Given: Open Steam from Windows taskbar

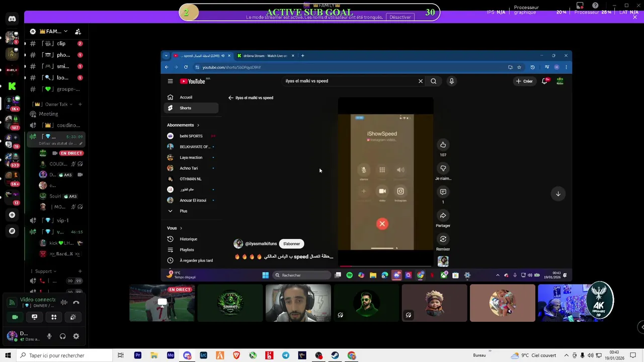Looking at the screenshot, I should click(335, 355).
